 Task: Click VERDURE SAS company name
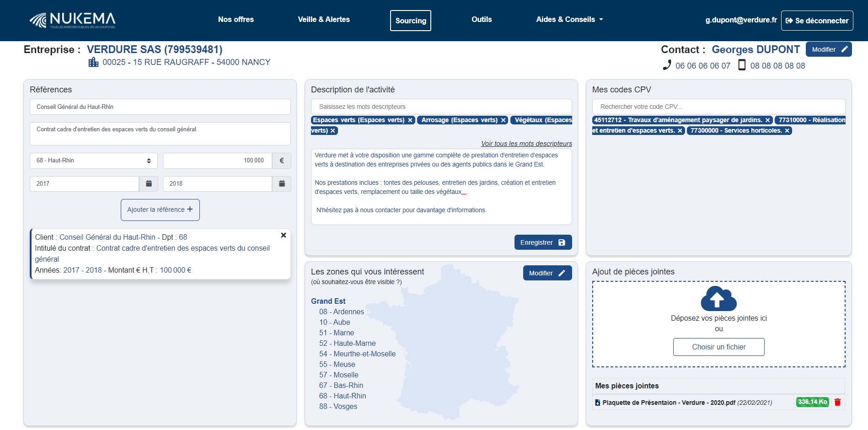[x=155, y=49]
